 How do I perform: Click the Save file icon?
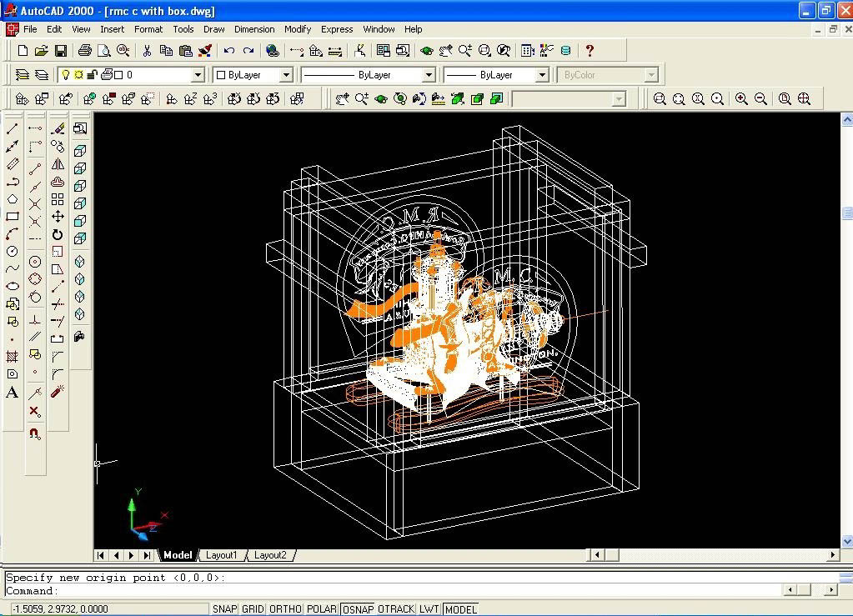coord(61,51)
